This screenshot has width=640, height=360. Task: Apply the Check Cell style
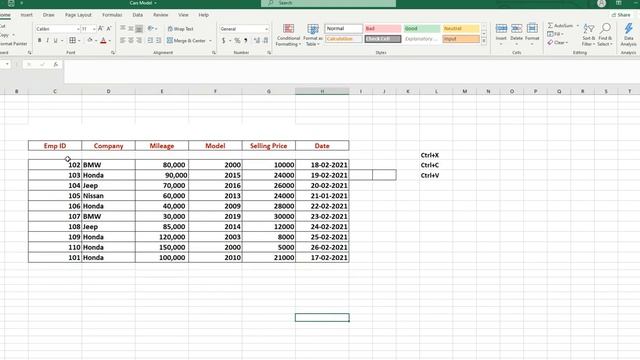[x=383, y=39]
